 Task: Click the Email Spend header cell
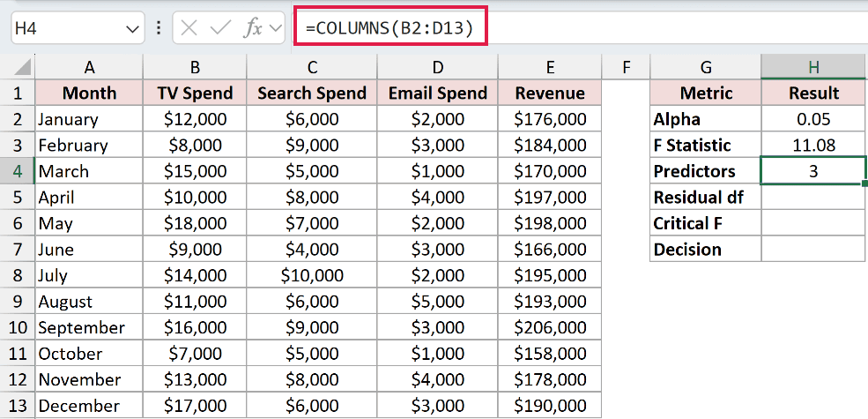[438, 94]
